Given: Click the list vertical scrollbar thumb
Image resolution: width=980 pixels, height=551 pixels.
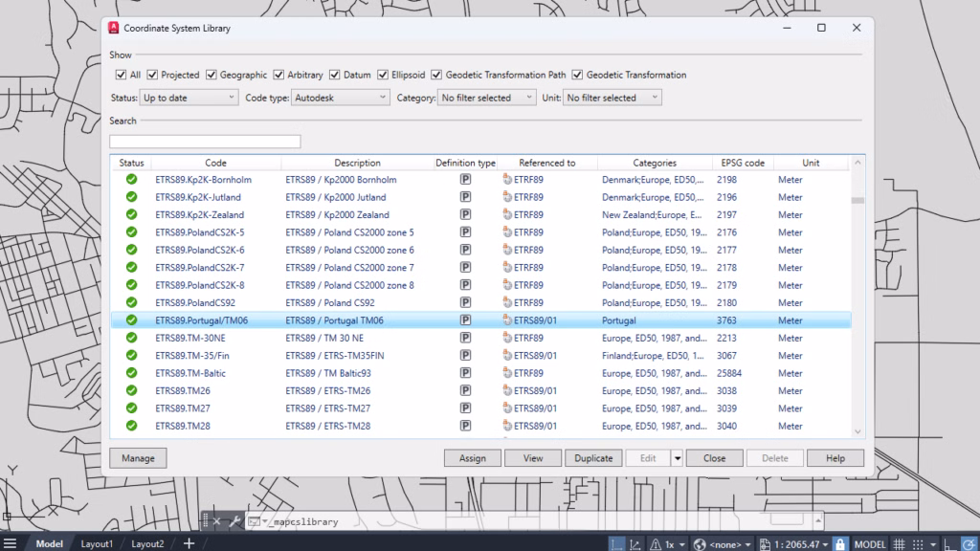Looking at the screenshot, I should point(857,201).
